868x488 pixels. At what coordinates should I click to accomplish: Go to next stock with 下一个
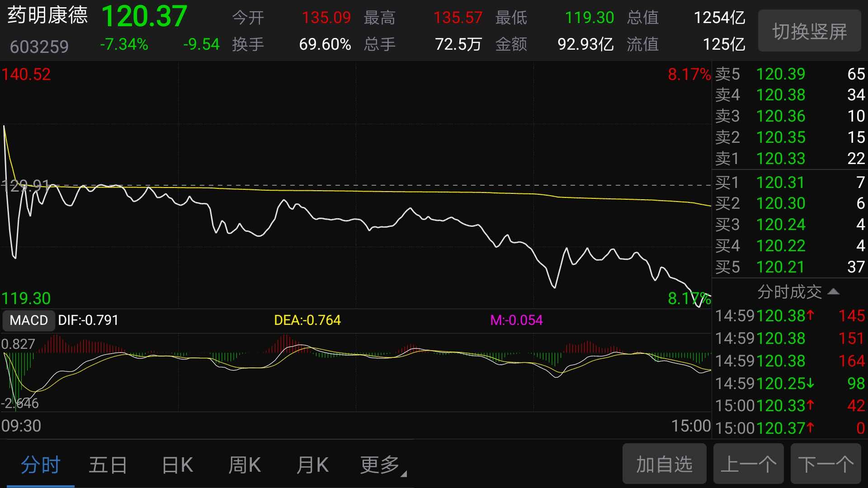(x=826, y=464)
